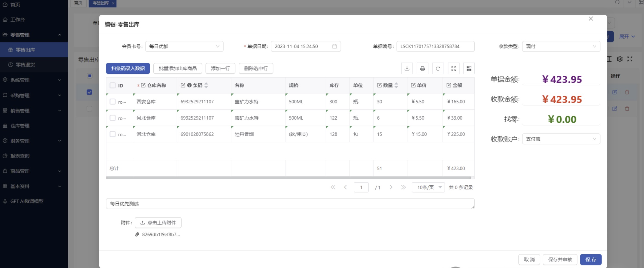Image resolution: width=644 pixels, height=268 pixels.
Task: Click the 扫条码录入数据 button
Action: click(128, 68)
